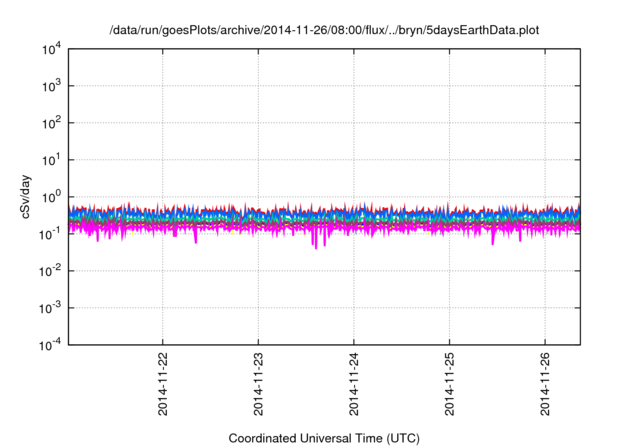Viewport: 640px width, 448px height.
Task: Click the 10^4 y-axis tick label
Action: 51,50
